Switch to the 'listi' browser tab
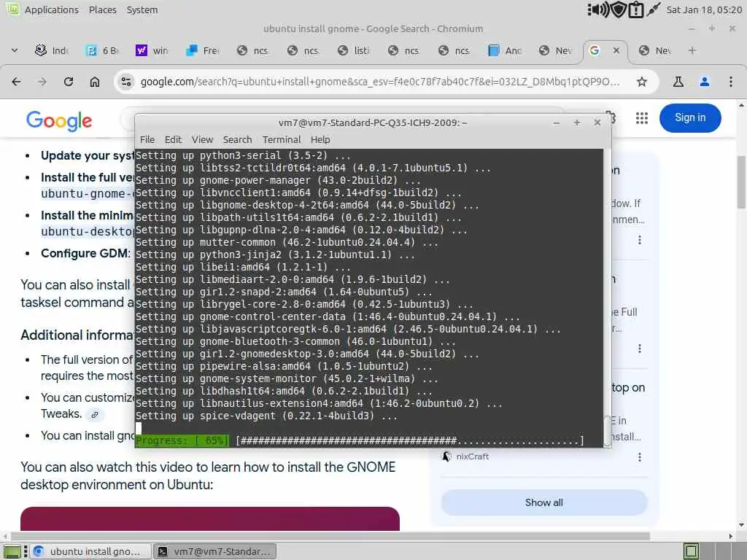 coord(354,50)
